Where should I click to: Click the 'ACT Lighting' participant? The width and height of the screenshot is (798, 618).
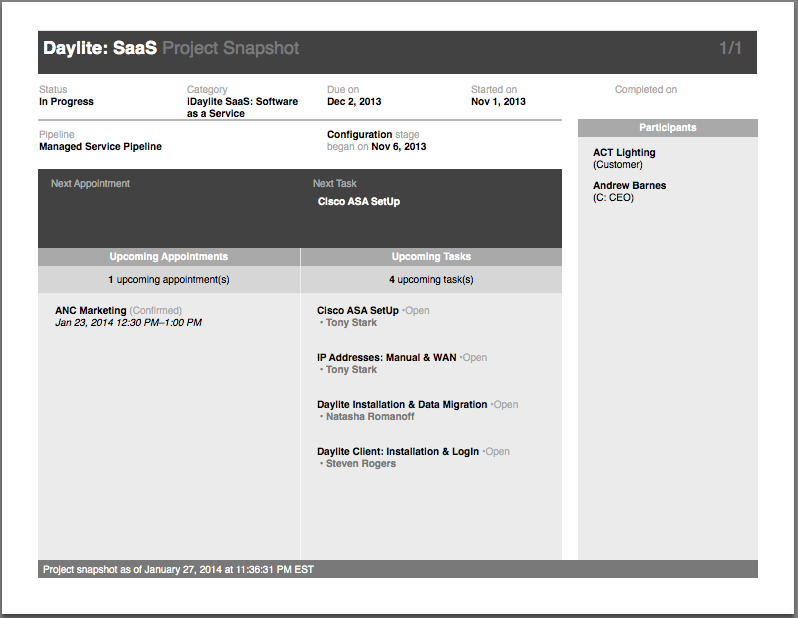[624, 153]
